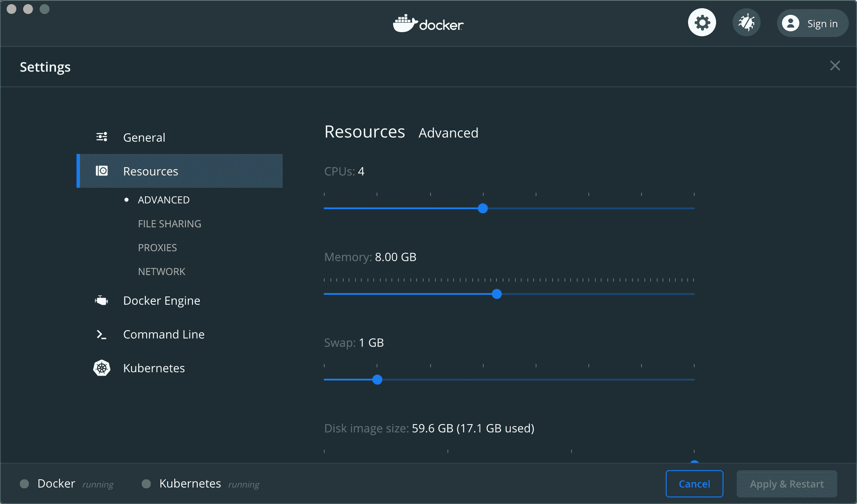This screenshot has height=504, width=857.
Task: Close the Settings panel with X
Action: pos(835,66)
